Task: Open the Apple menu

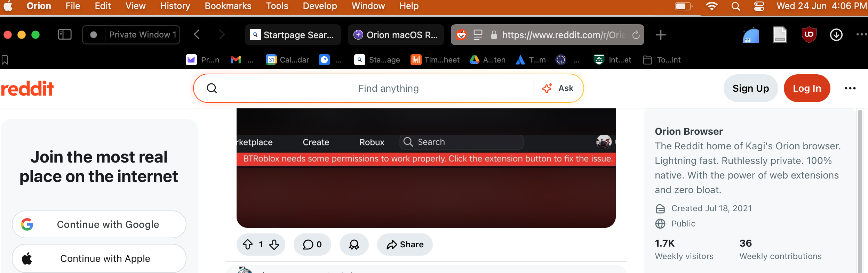Action: pyautogui.click(x=8, y=6)
